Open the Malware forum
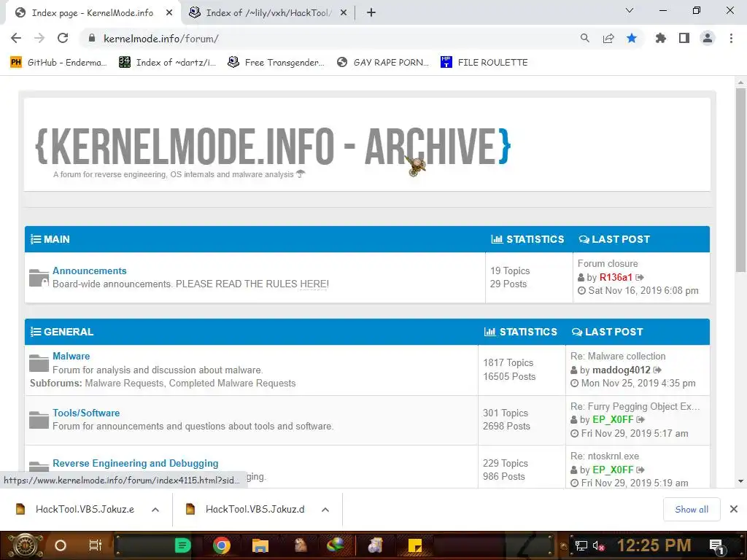The height and width of the screenshot is (560, 747). [71, 356]
